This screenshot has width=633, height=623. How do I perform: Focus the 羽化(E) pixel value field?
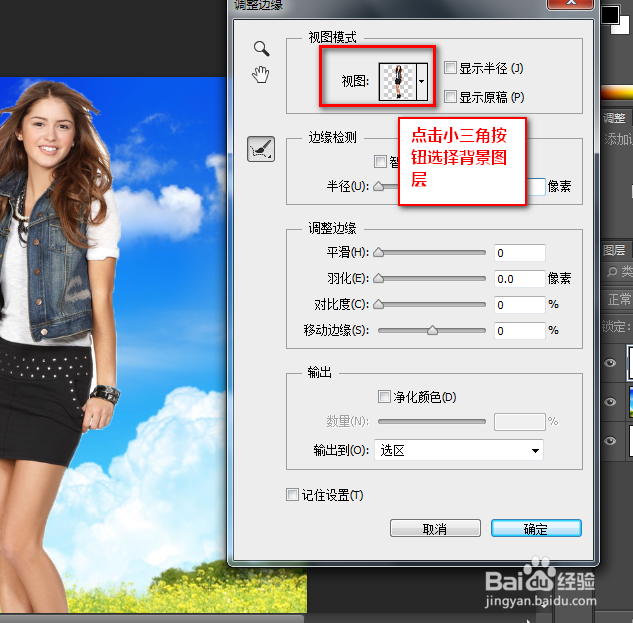point(520,279)
